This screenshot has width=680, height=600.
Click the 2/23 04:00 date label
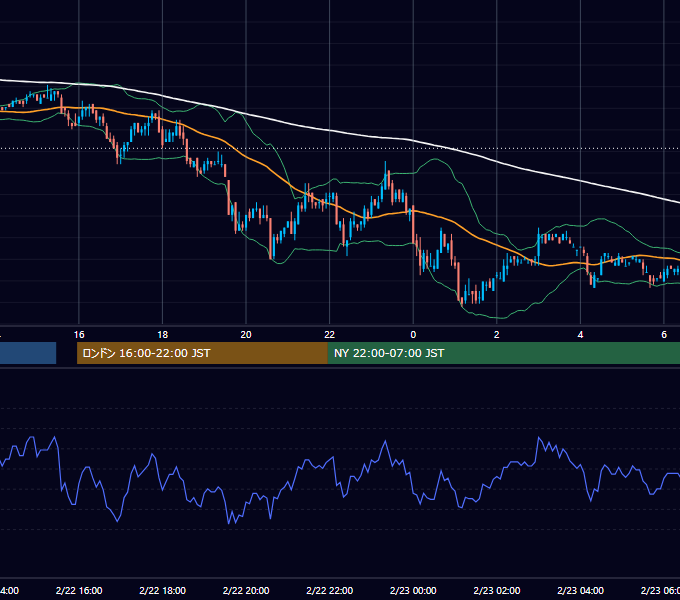pos(580,590)
